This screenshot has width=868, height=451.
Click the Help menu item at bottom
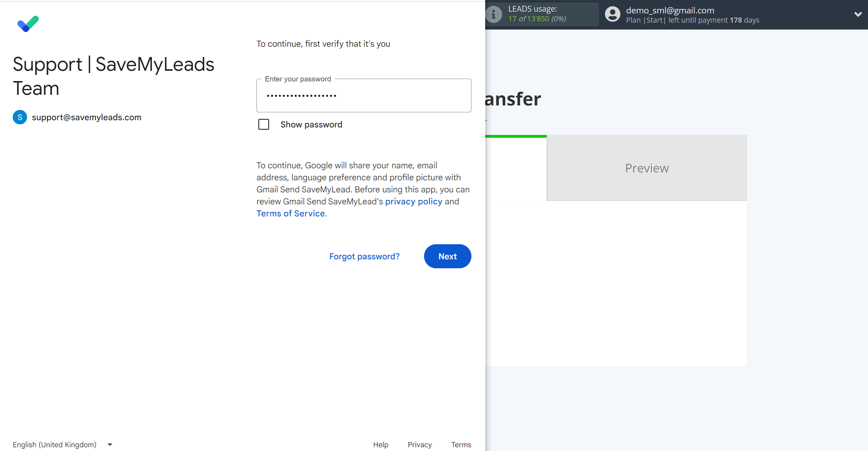coord(380,445)
